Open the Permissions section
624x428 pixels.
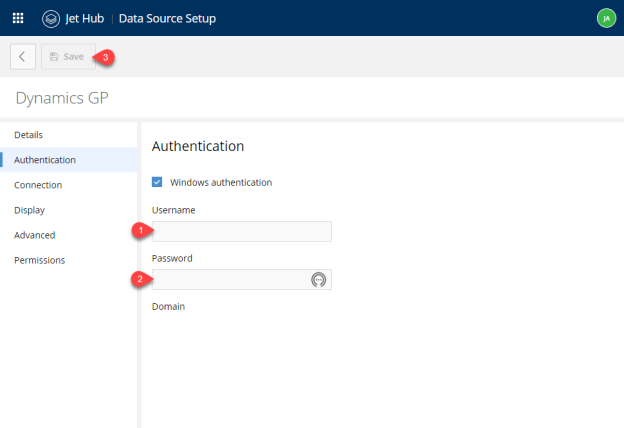(x=68, y=260)
